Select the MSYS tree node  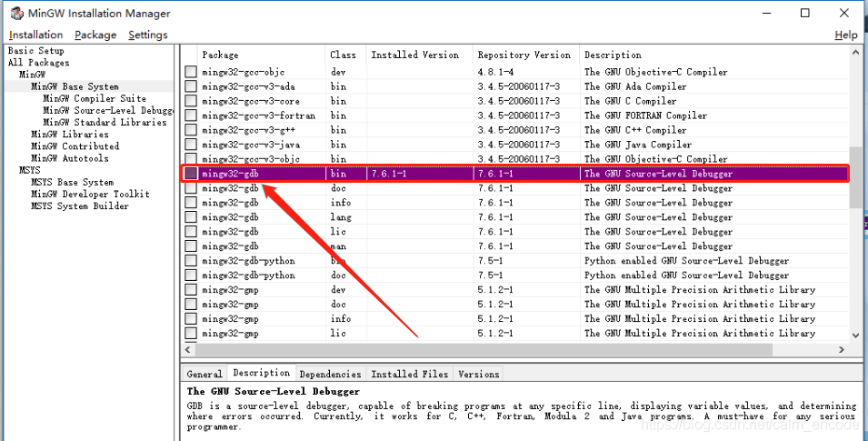tap(29, 170)
